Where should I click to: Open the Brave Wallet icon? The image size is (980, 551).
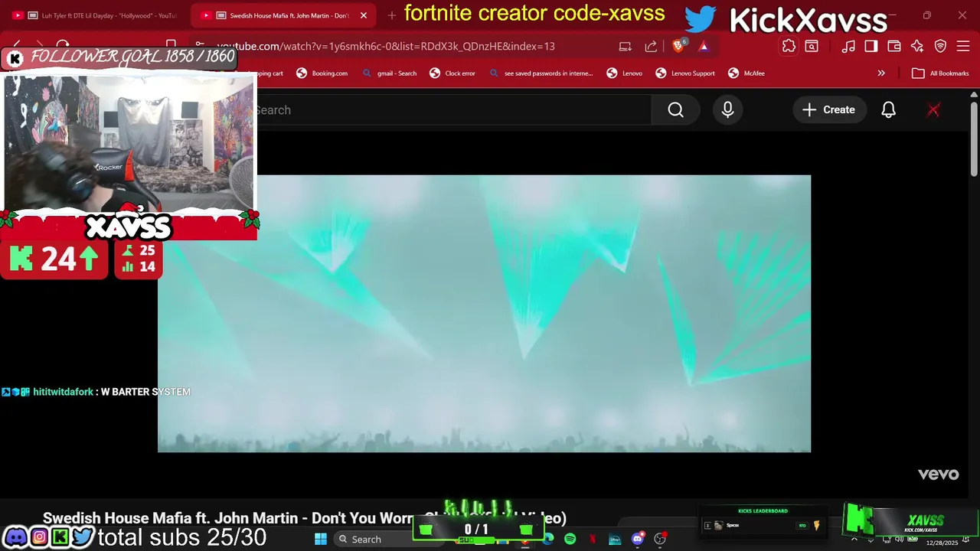point(893,46)
